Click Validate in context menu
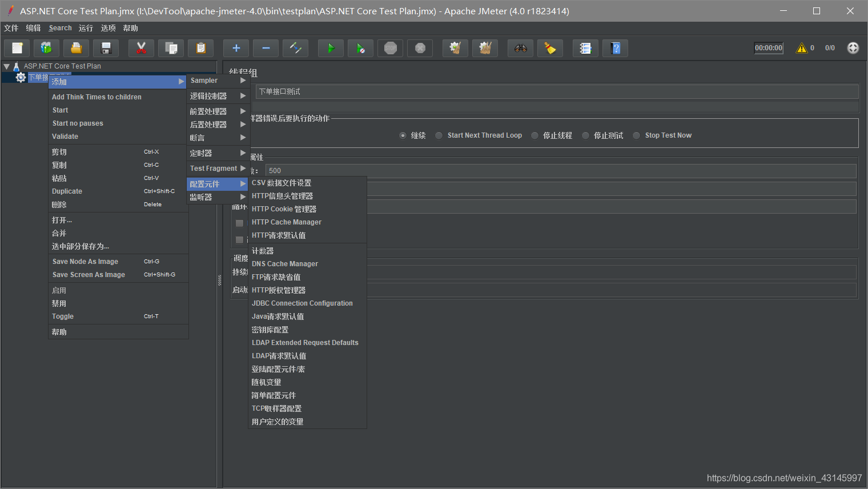Viewport: 868px width, 489px height. point(119,137)
